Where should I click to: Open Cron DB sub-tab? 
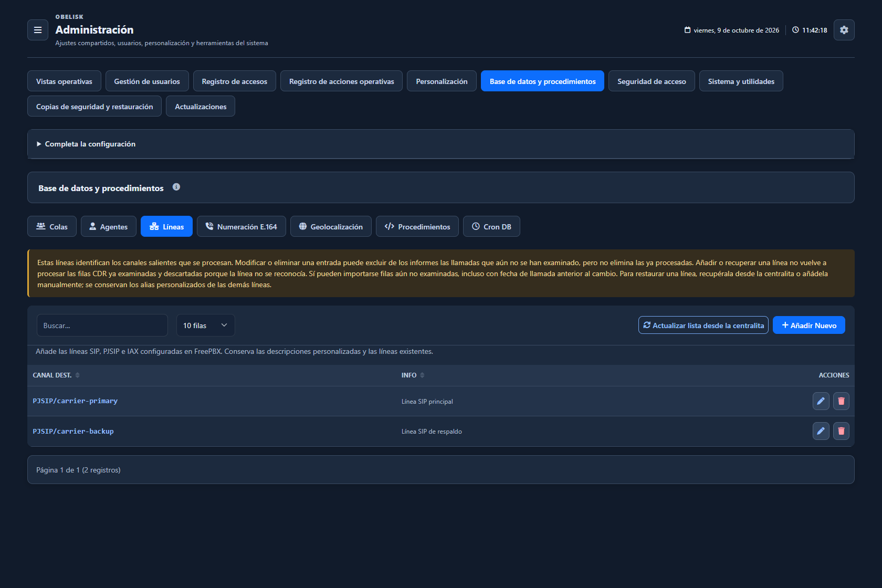[x=491, y=226]
